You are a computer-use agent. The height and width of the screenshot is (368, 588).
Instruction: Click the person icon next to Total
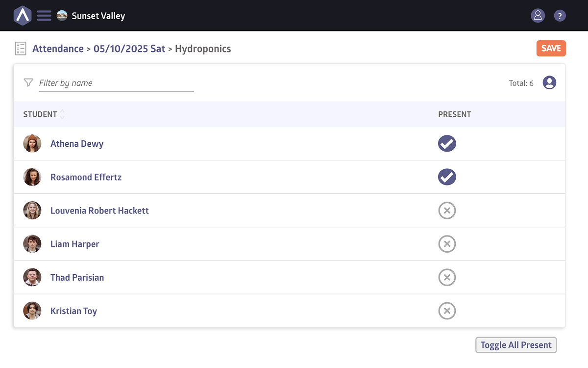coord(549,83)
